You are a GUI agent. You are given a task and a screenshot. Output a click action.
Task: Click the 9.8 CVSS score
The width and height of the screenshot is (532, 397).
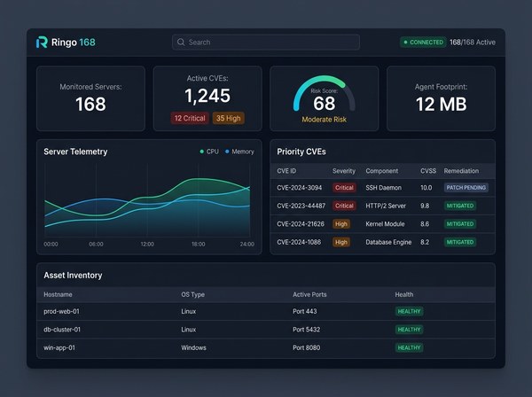[425, 206]
